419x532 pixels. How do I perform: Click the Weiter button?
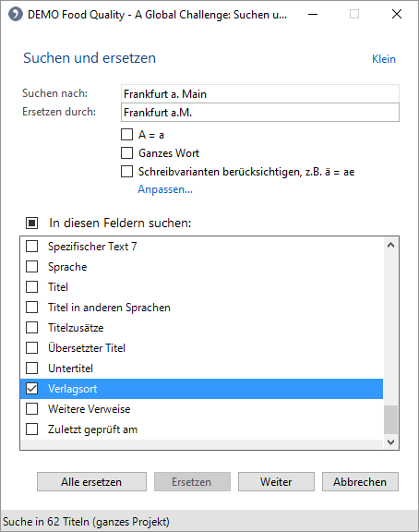coord(276,482)
